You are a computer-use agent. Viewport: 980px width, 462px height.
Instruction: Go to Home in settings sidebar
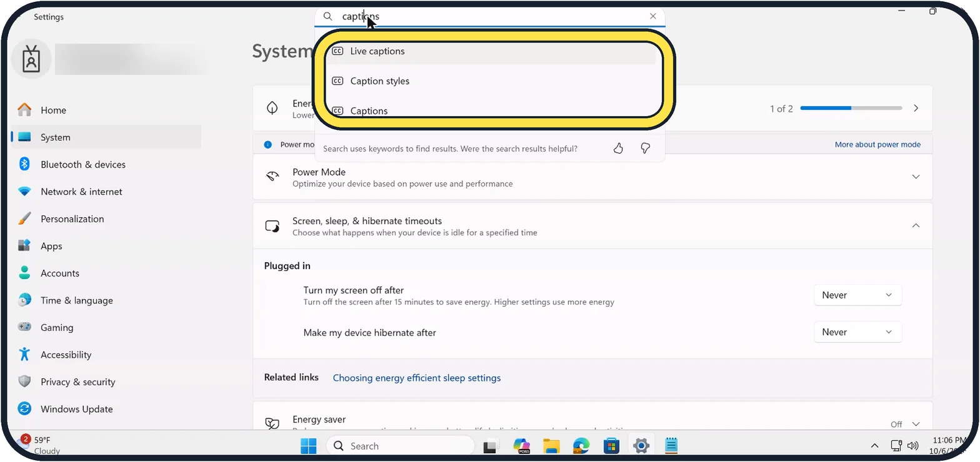(x=106, y=110)
